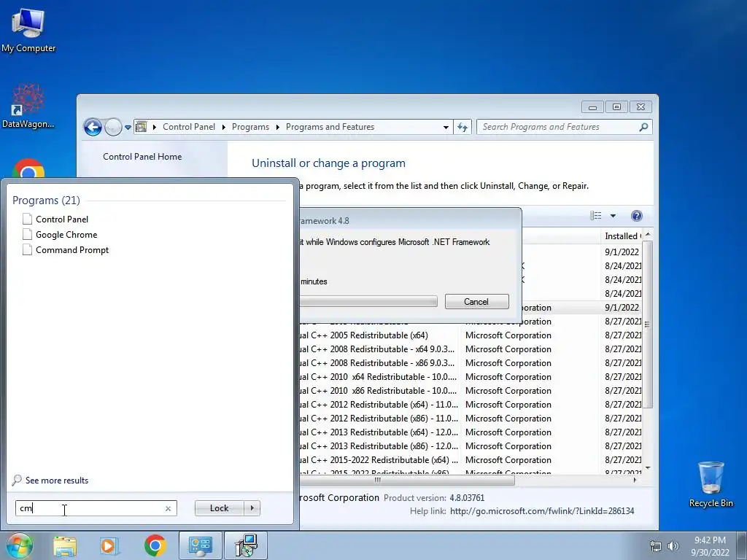The height and width of the screenshot is (560, 747).
Task: Select Programs breadcrumb segment
Action: tap(250, 127)
